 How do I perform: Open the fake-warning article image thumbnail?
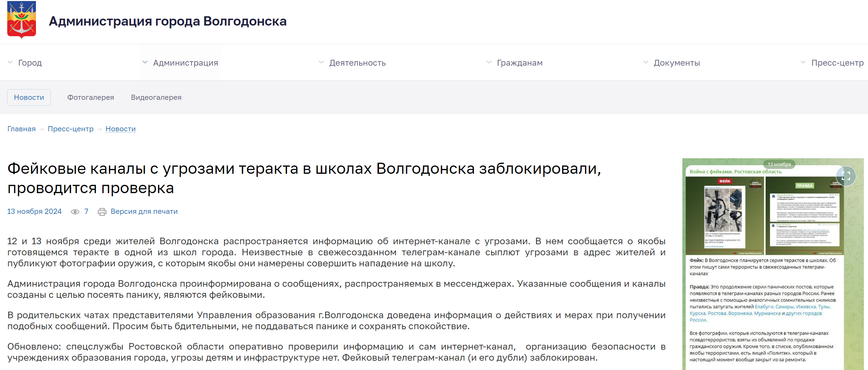[x=773, y=264]
